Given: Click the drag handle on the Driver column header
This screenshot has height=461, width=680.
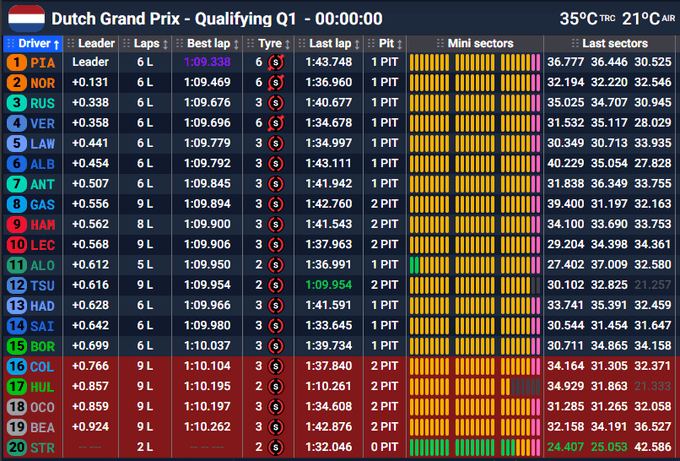Looking at the screenshot, I should [x=12, y=44].
